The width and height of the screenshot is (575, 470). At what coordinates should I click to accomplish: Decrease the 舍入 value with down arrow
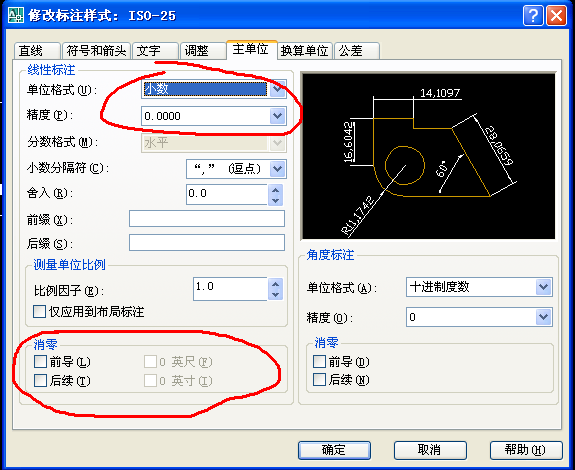276,200
